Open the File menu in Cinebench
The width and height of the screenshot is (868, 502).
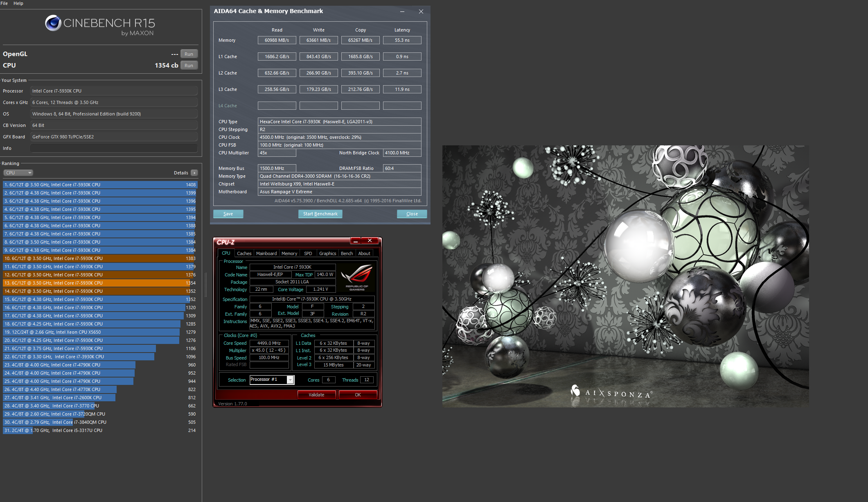click(4, 3)
